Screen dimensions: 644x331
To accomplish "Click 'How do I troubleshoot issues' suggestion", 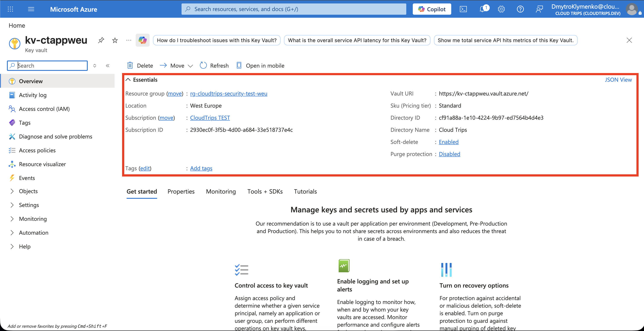I will tap(217, 40).
